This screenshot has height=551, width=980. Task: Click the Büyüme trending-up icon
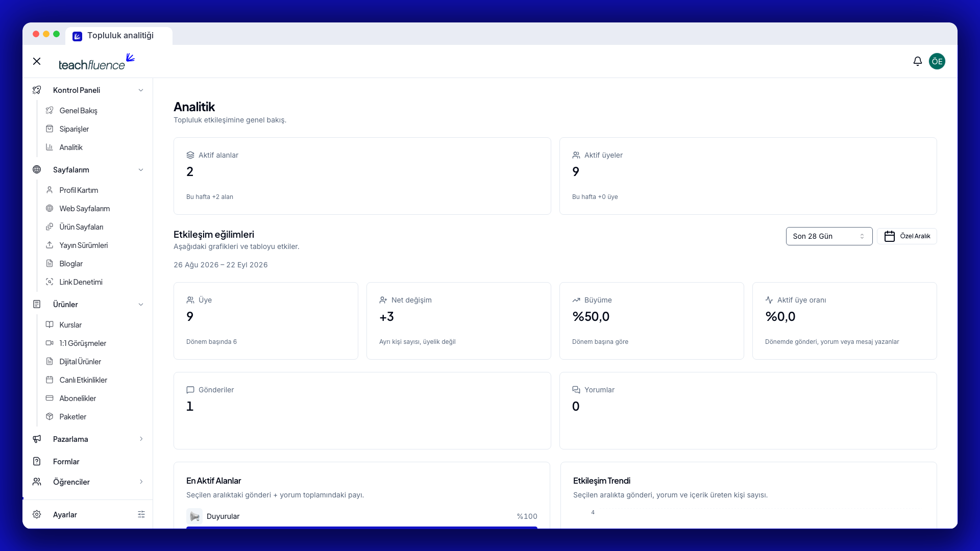[576, 300]
